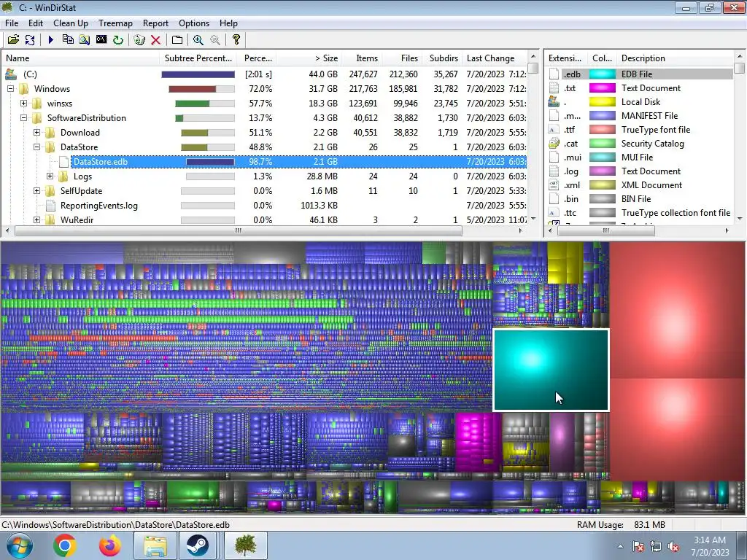Open Firefox from the taskbar
Screen dimensions: 747x560
pos(109,545)
